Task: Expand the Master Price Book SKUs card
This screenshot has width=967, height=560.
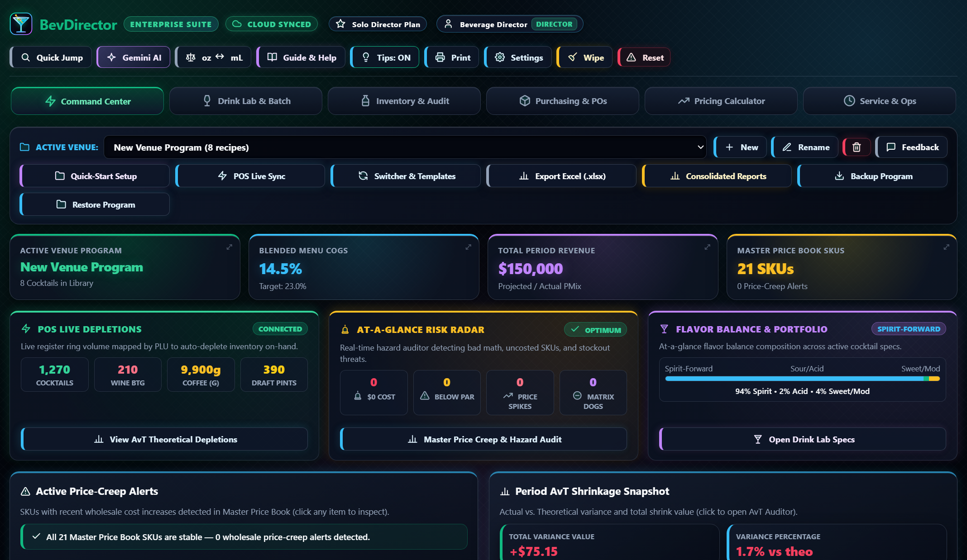Action: pyautogui.click(x=947, y=247)
